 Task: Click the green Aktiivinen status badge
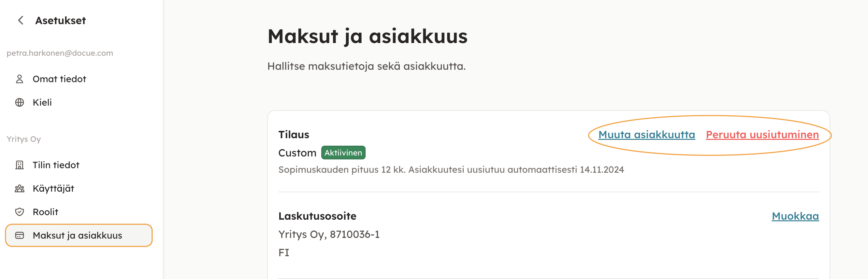[x=343, y=153]
